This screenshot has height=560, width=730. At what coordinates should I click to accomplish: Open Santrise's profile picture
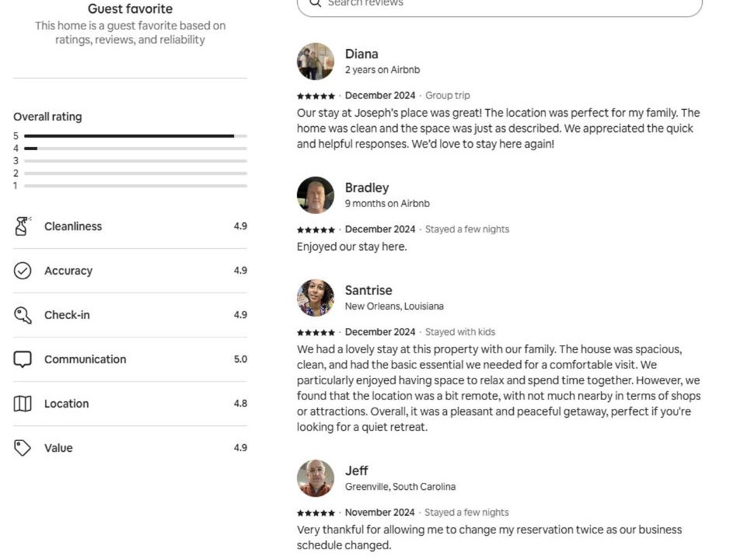pos(316,298)
